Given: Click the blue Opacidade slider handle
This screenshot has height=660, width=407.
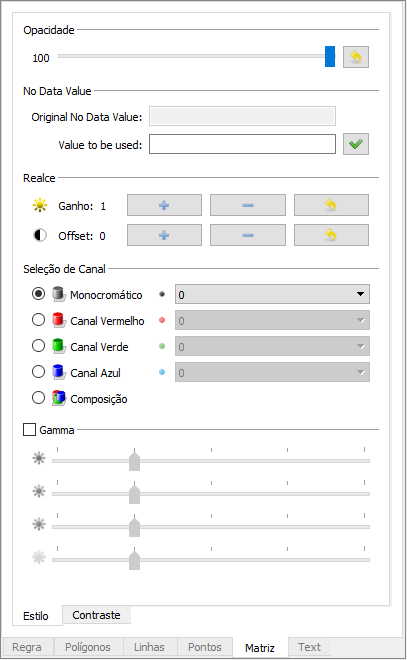Looking at the screenshot, I should [x=330, y=56].
